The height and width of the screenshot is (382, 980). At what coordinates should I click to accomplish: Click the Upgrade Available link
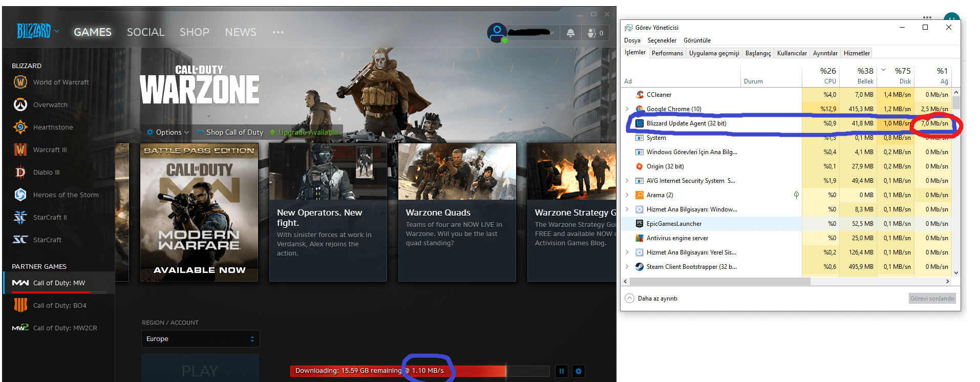click(x=304, y=132)
